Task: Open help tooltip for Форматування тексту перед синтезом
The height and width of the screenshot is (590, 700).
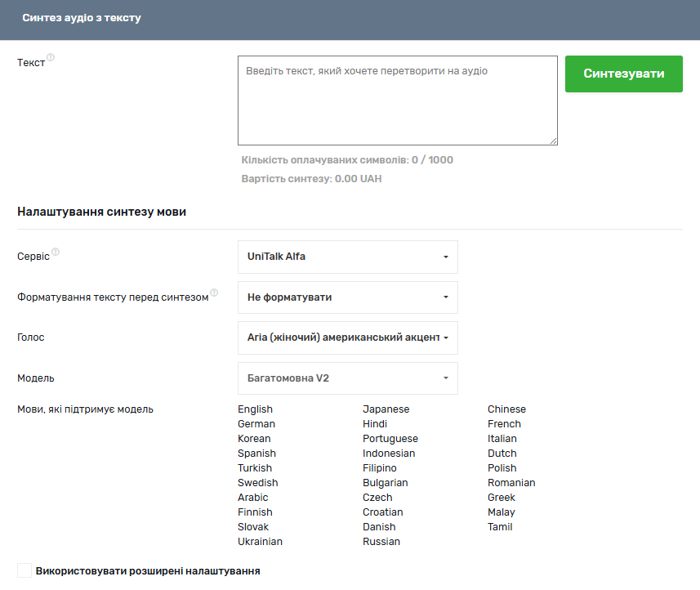Action: click(214, 293)
